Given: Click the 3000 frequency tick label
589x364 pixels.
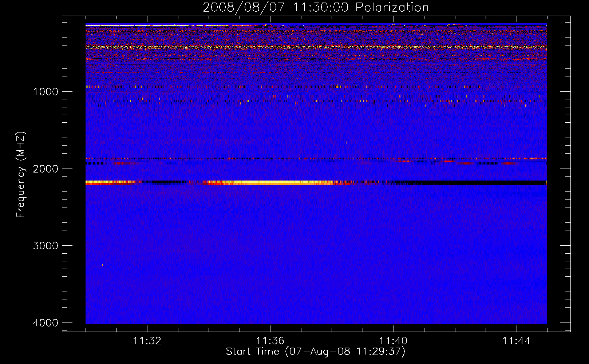Looking at the screenshot, I should point(46,246).
